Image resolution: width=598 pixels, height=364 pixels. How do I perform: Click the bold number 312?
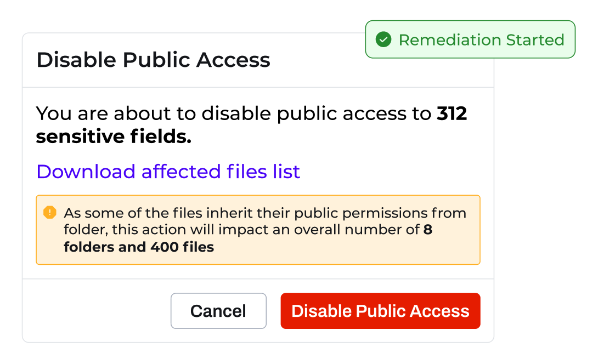pos(452,113)
